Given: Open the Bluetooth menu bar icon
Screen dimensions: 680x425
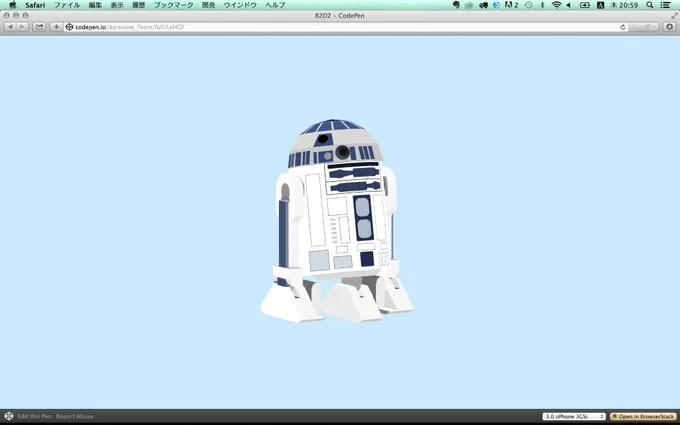Looking at the screenshot, I should [542, 5].
